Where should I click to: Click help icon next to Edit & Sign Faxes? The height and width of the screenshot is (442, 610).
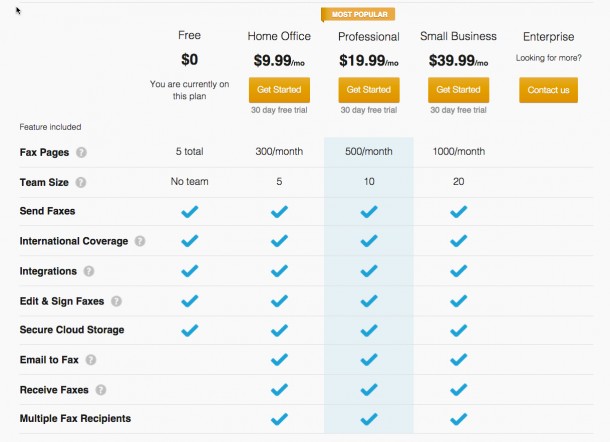[x=116, y=301]
